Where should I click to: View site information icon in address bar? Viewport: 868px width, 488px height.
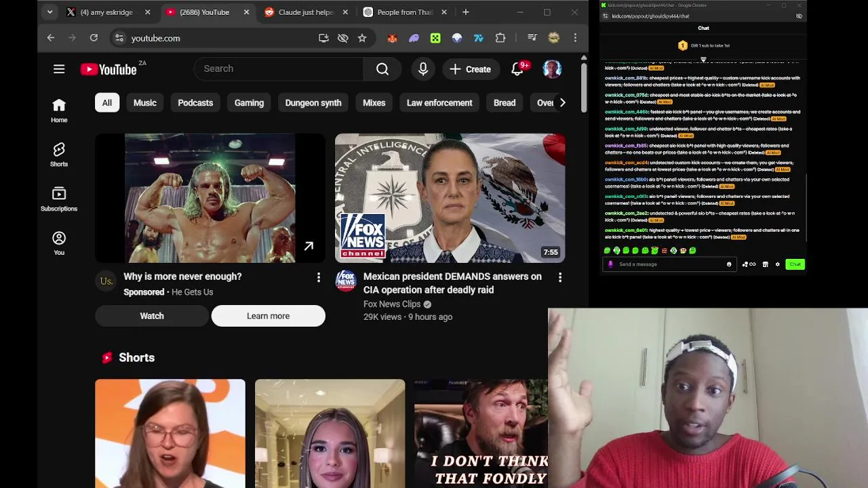[119, 38]
